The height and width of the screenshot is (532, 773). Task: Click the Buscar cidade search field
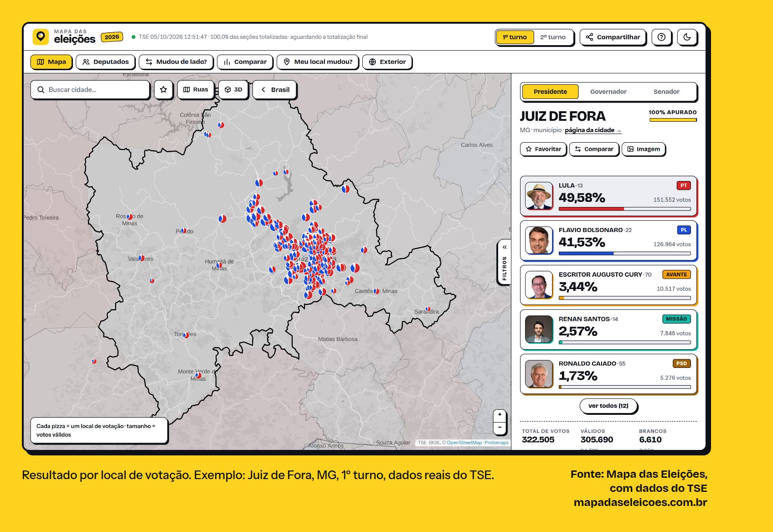click(x=90, y=89)
